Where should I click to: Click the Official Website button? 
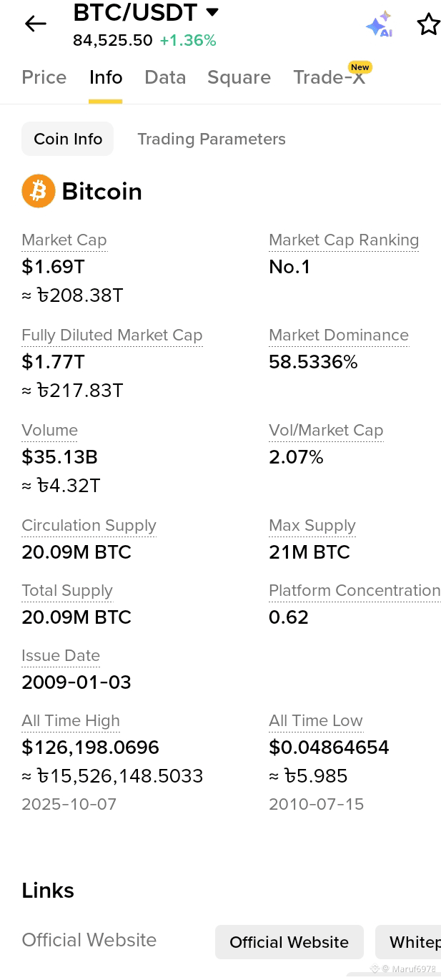pos(289,942)
